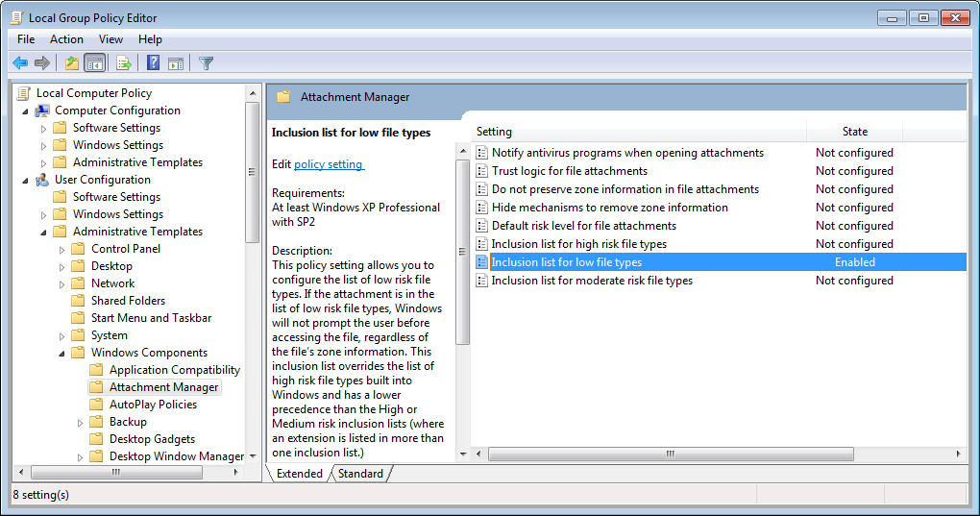This screenshot has height=516, width=980.
Task: Toggle the Show/Hide Console Tree button
Action: coord(94,63)
